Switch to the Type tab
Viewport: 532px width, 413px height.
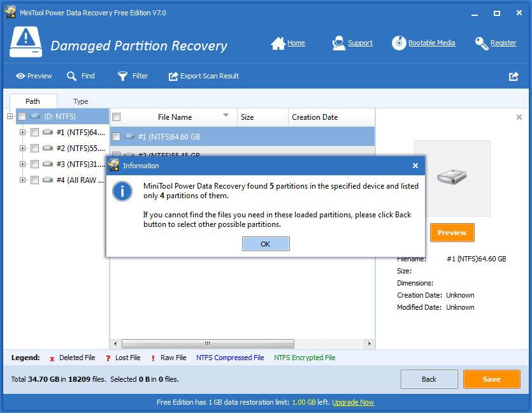click(80, 101)
